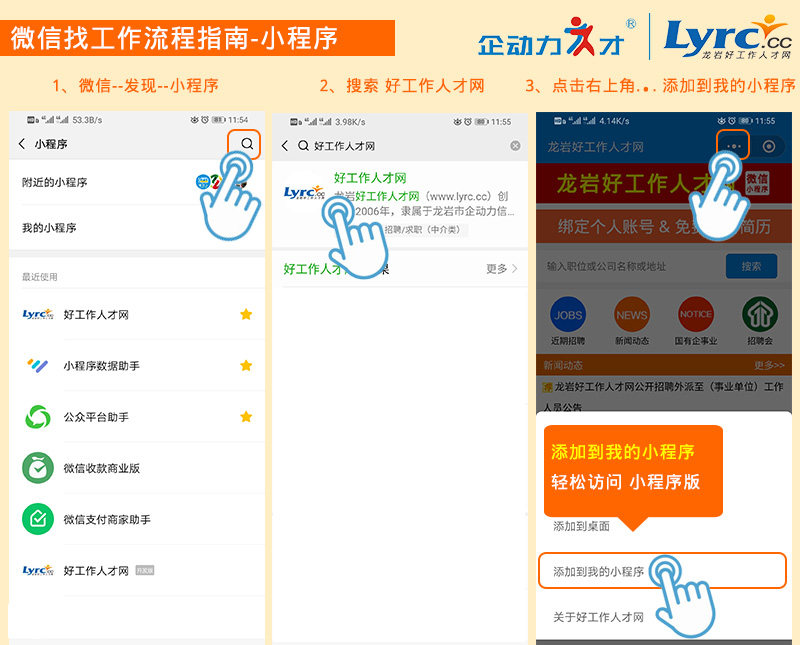Toggle the favorite star for 公众平台助手
This screenshot has height=645, width=800.
click(x=246, y=417)
